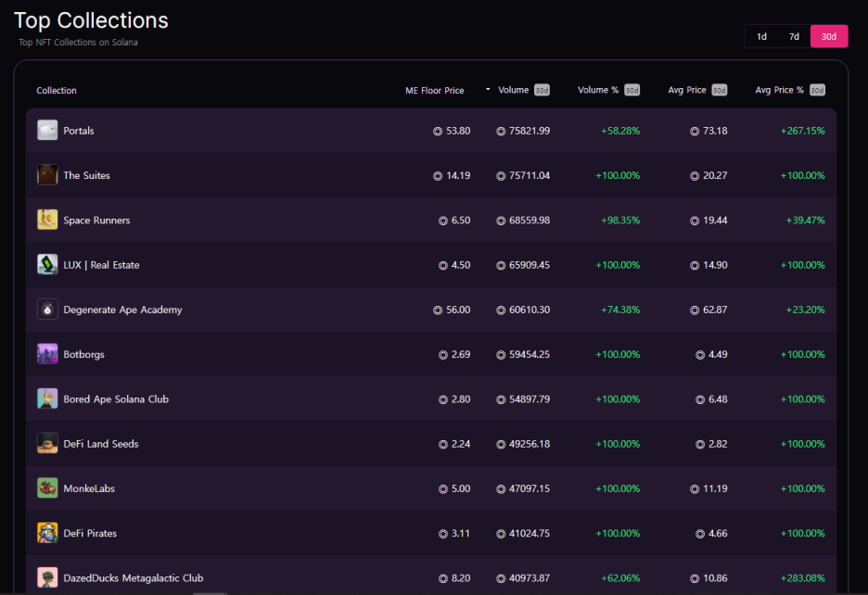Open the DeFi Pirates collection icon
Viewport: 868px width, 595px height.
click(47, 533)
